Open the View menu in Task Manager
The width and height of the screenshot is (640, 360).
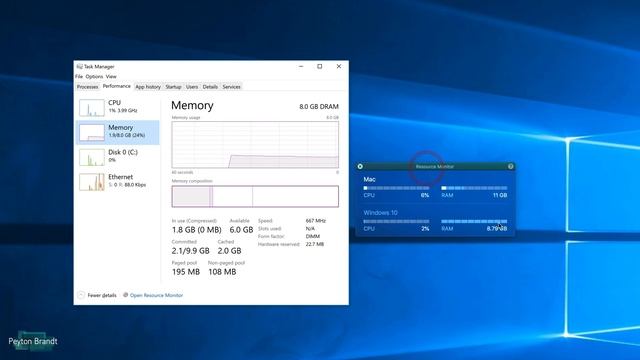click(x=111, y=76)
